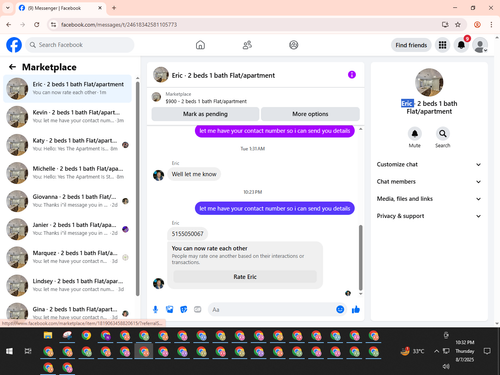Image resolution: width=500 pixels, height=375 pixels.
Task: Click the listing thumbnail in the right panel
Action: coord(429,82)
